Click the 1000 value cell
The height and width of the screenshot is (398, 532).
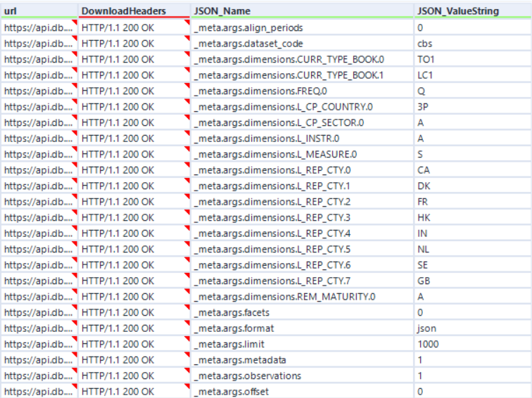(x=474, y=344)
